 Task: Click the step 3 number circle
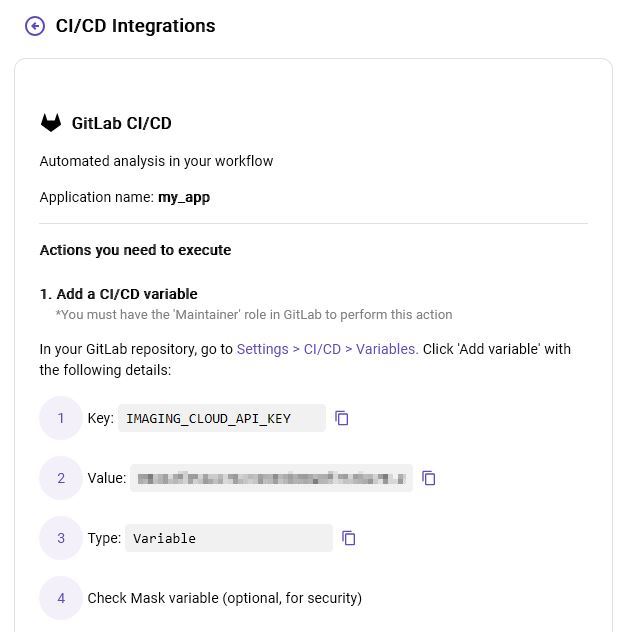[61, 538]
